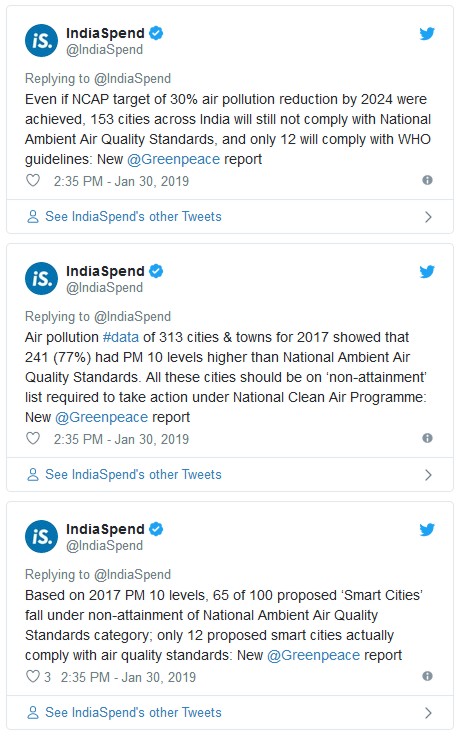Expand third See IndiaSpend's other Tweets chevron
The image size is (459, 737).
tap(428, 713)
